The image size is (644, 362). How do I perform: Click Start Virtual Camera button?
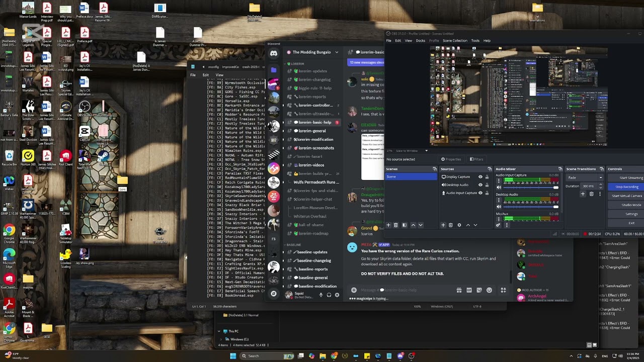coord(626,196)
